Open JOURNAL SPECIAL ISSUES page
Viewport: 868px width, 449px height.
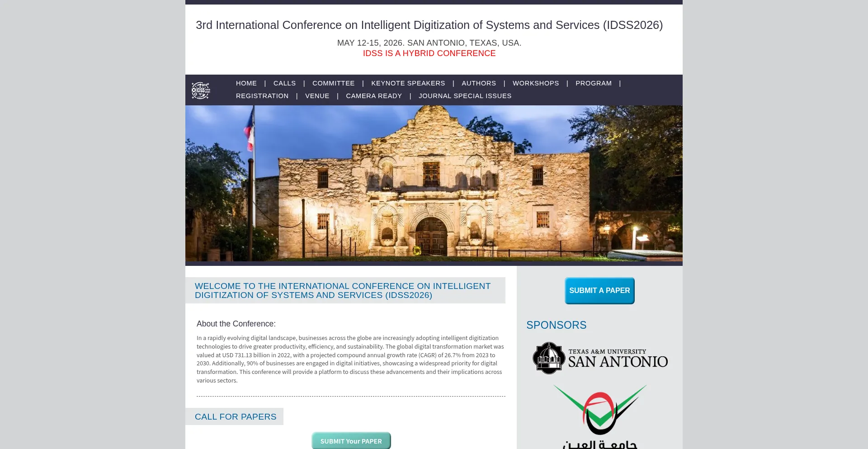click(x=465, y=96)
